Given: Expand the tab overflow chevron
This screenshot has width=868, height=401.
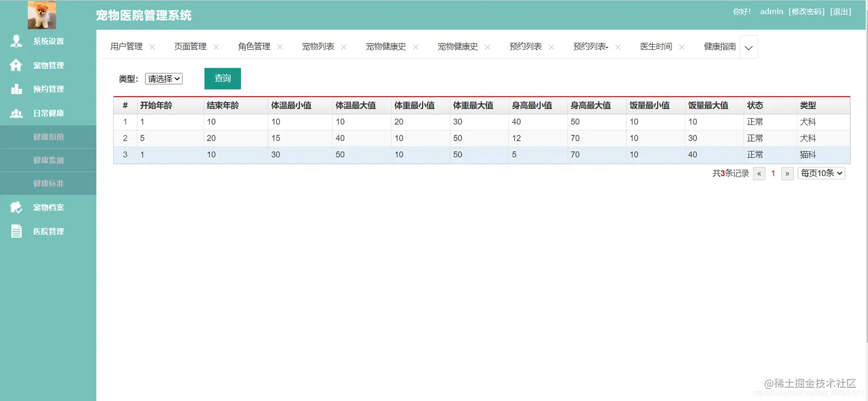Looking at the screenshot, I should (x=749, y=48).
